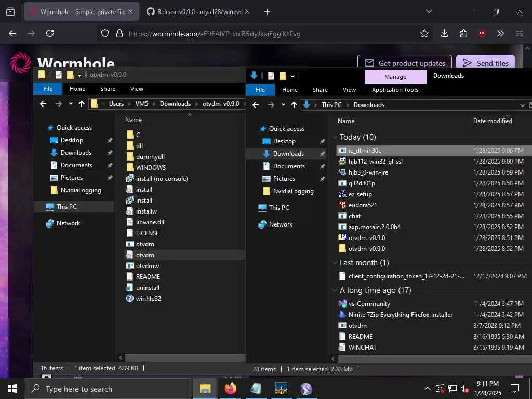Image resolution: width=532 pixels, height=399 pixels.
Task: Open the View tab in otvdm-v0.9.0 window
Action: [x=137, y=89]
